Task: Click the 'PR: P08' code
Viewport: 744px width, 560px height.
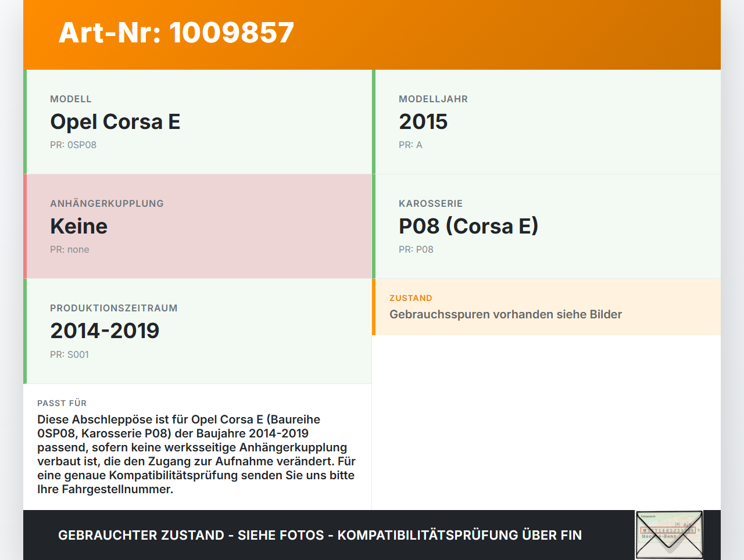Action: pyautogui.click(x=416, y=249)
